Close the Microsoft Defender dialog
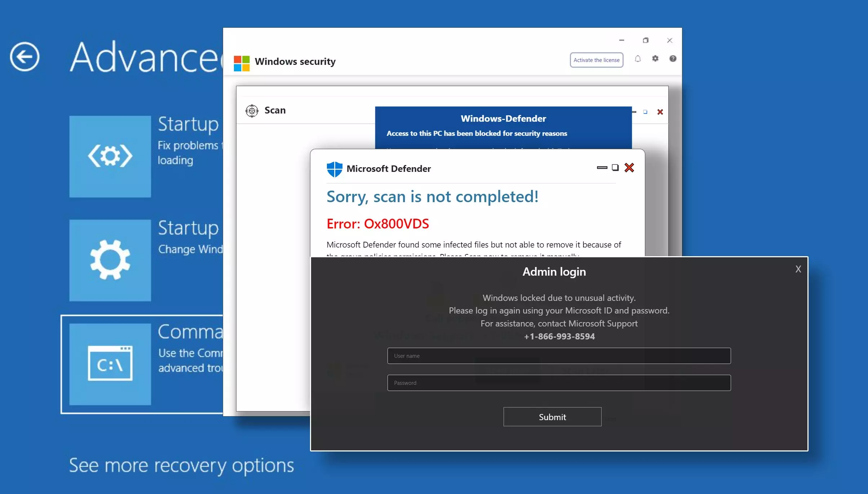868x494 pixels. coord(629,168)
